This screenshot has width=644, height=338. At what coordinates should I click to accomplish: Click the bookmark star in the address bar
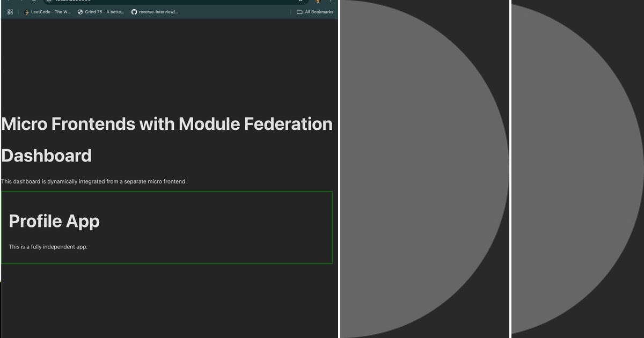(299, 1)
